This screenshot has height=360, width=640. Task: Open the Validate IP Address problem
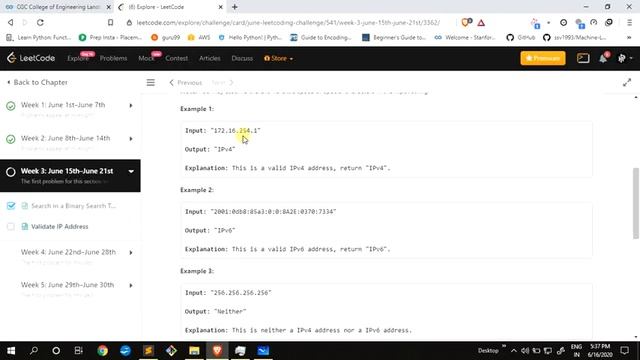(60, 227)
